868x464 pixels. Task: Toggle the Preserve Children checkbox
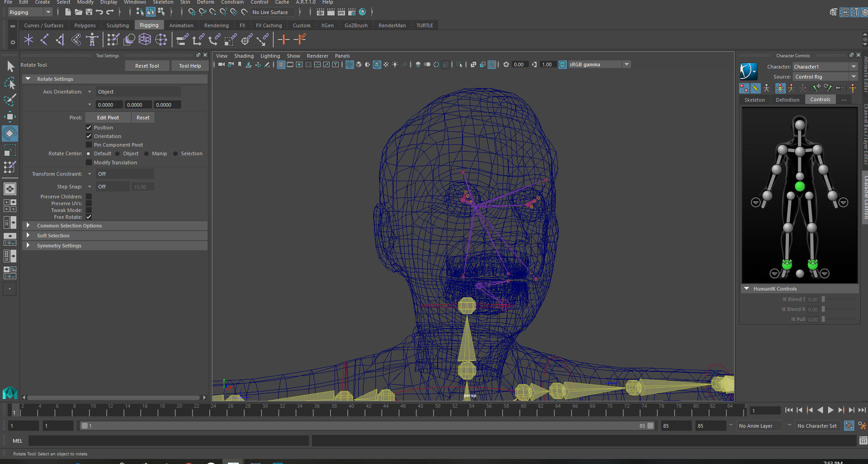point(89,197)
